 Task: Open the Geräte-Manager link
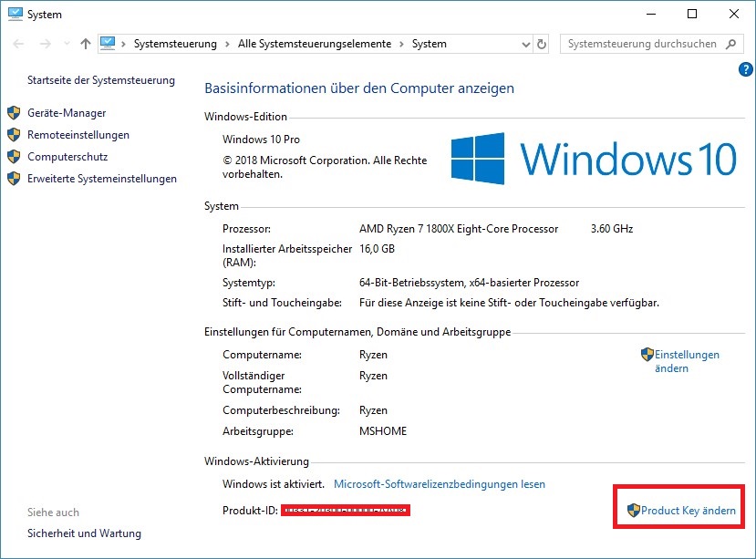point(67,113)
